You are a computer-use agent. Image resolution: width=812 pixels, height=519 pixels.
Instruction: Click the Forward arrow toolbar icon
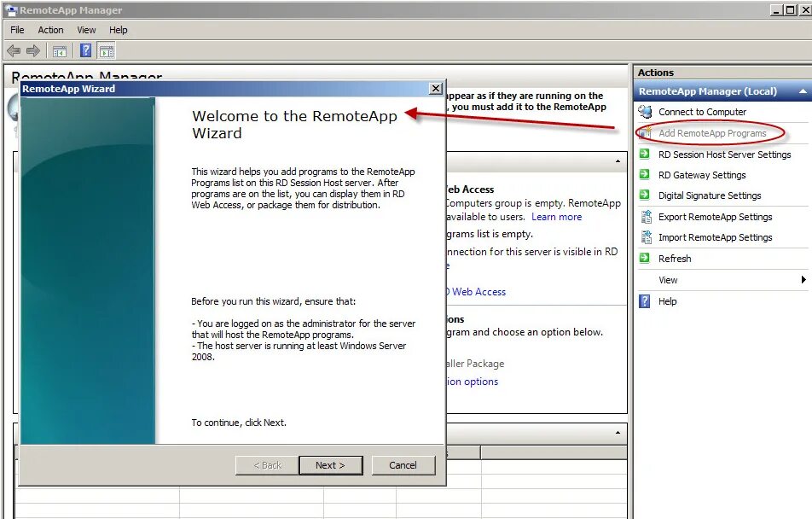click(x=32, y=51)
